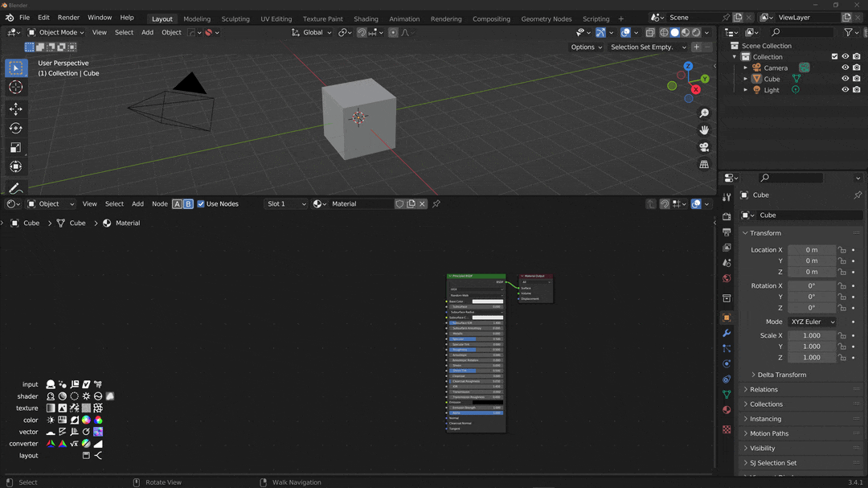Switch to UV Editing workspace tab
868x488 pixels.
pyautogui.click(x=276, y=18)
